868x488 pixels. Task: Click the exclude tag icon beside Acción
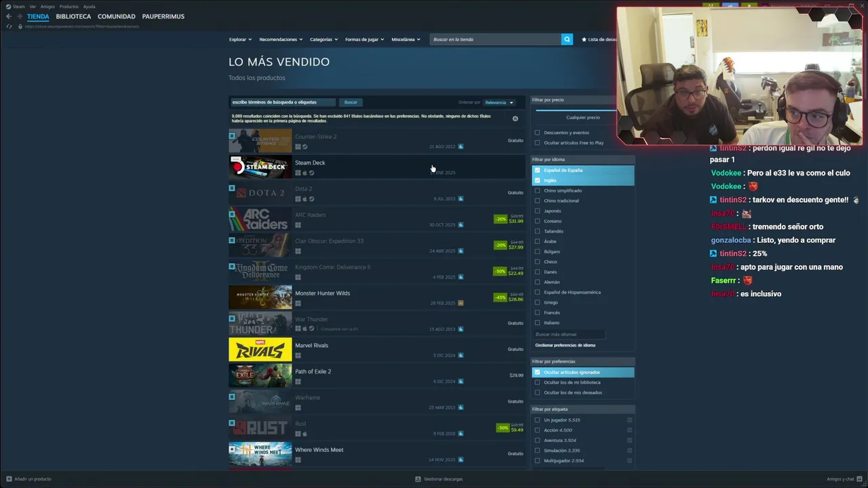[629, 430]
